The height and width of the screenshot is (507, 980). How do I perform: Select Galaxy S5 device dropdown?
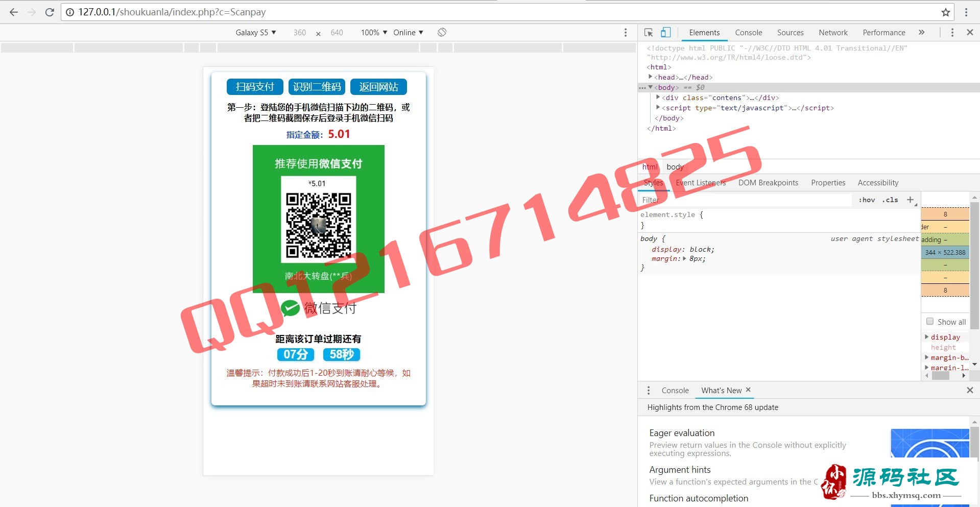[256, 32]
